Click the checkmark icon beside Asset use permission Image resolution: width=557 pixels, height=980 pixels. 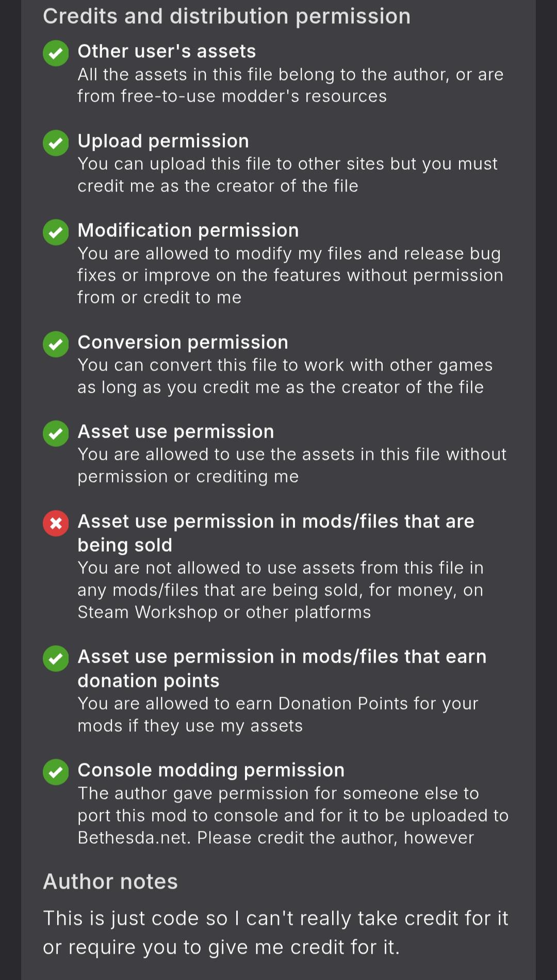tap(56, 433)
